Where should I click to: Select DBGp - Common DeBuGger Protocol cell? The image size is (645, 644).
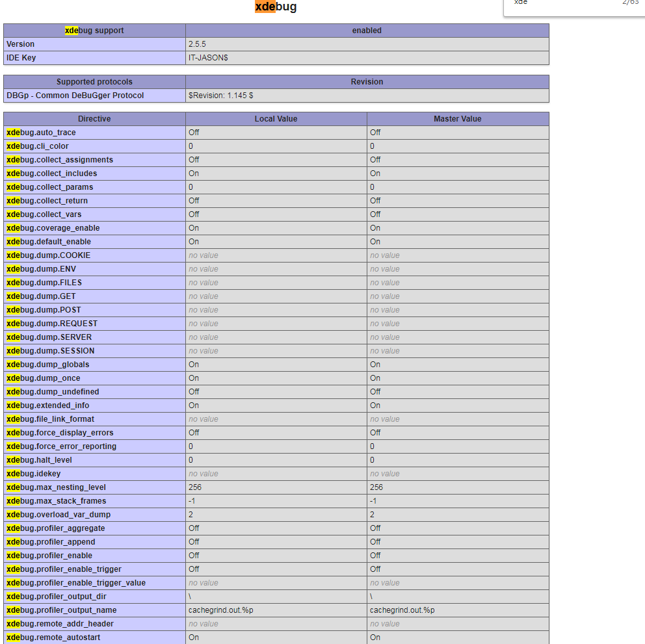click(x=94, y=96)
